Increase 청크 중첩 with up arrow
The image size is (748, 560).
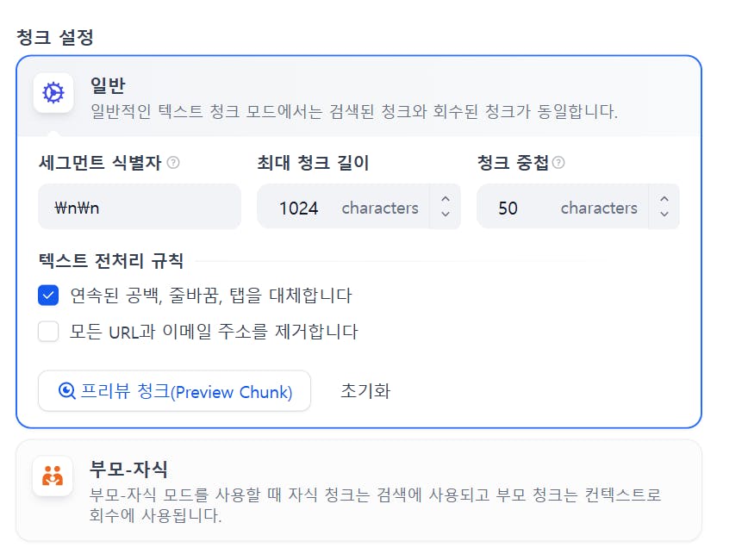[664, 200]
